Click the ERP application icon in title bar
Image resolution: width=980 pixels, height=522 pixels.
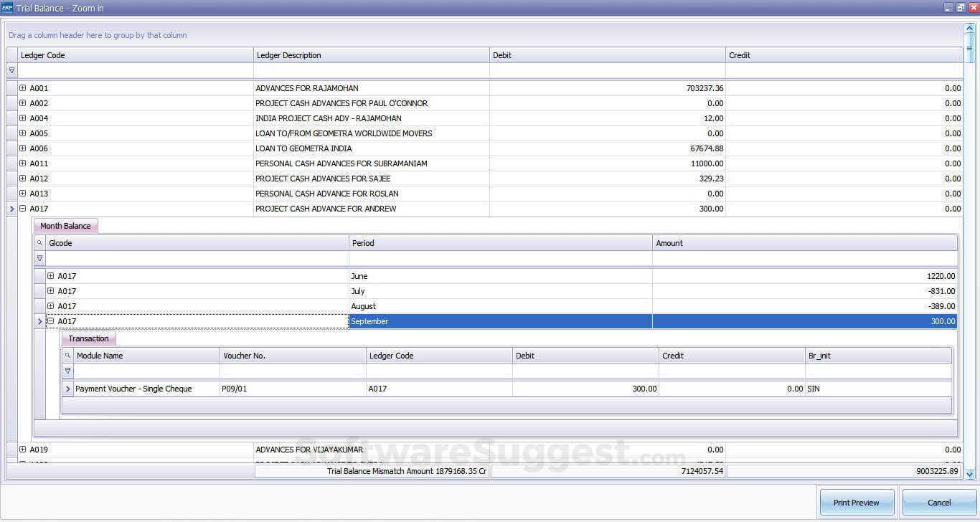8,8
